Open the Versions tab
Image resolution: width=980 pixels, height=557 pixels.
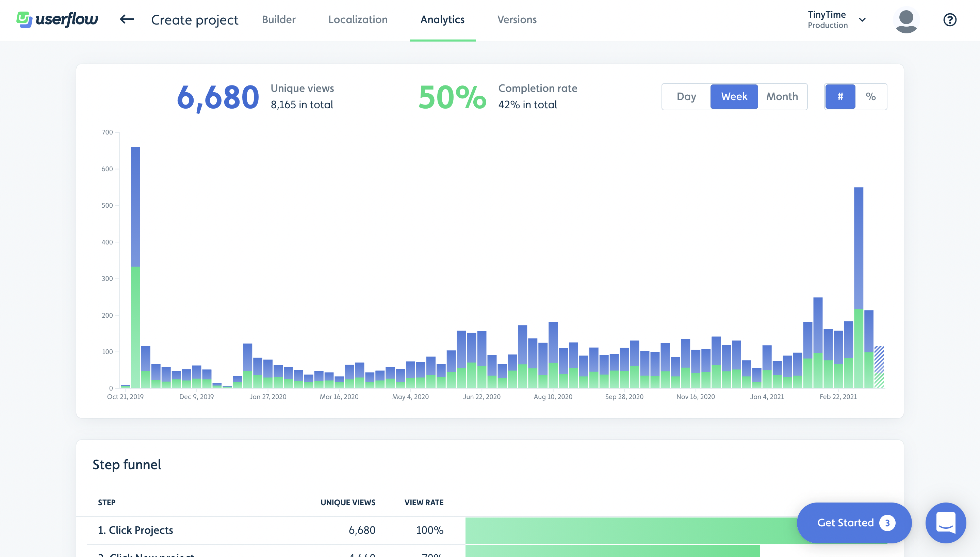pos(517,19)
